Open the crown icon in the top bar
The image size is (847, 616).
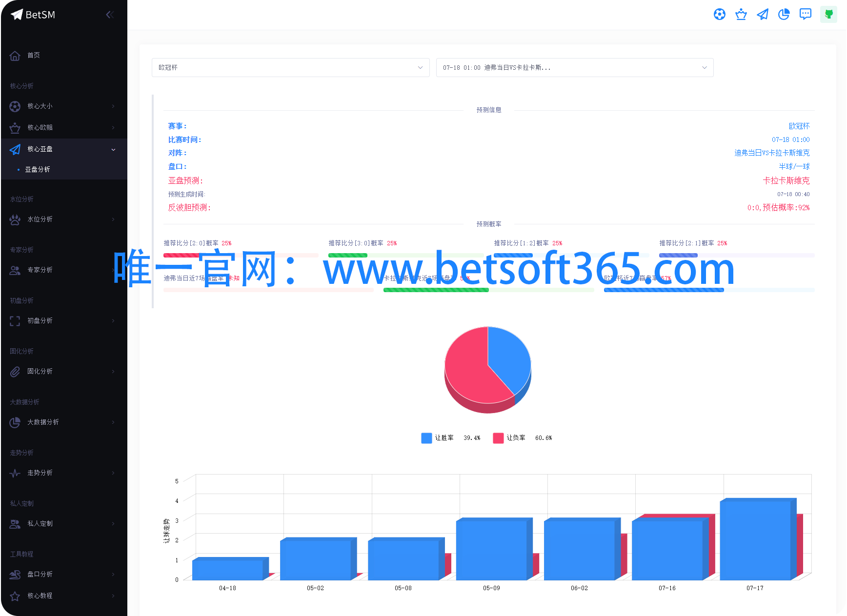click(741, 15)
